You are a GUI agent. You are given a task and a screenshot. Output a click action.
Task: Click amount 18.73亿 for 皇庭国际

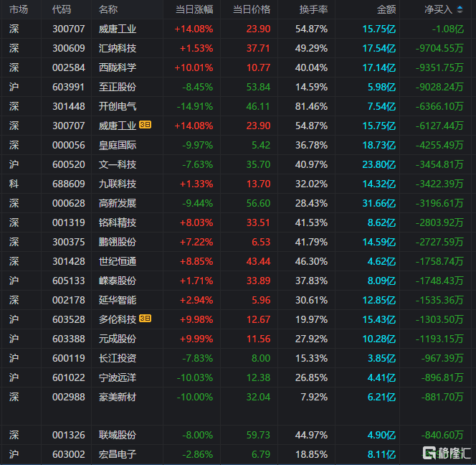(x=379, y=145)
